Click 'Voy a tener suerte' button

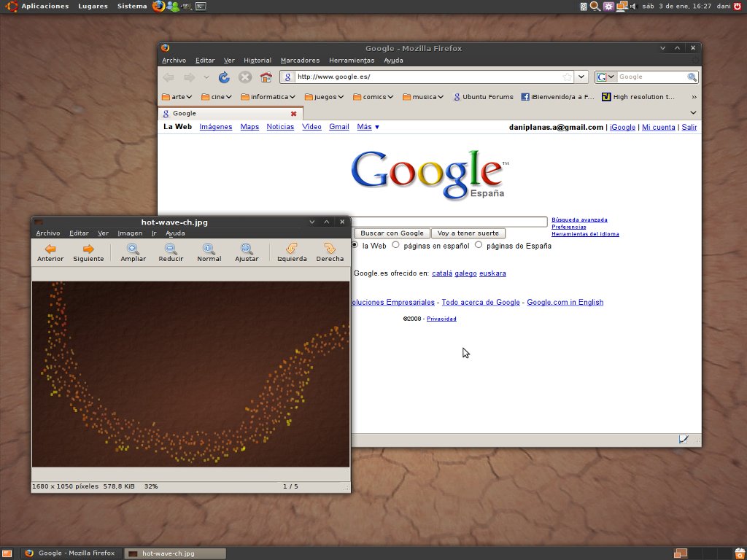[x=468, y=233]
